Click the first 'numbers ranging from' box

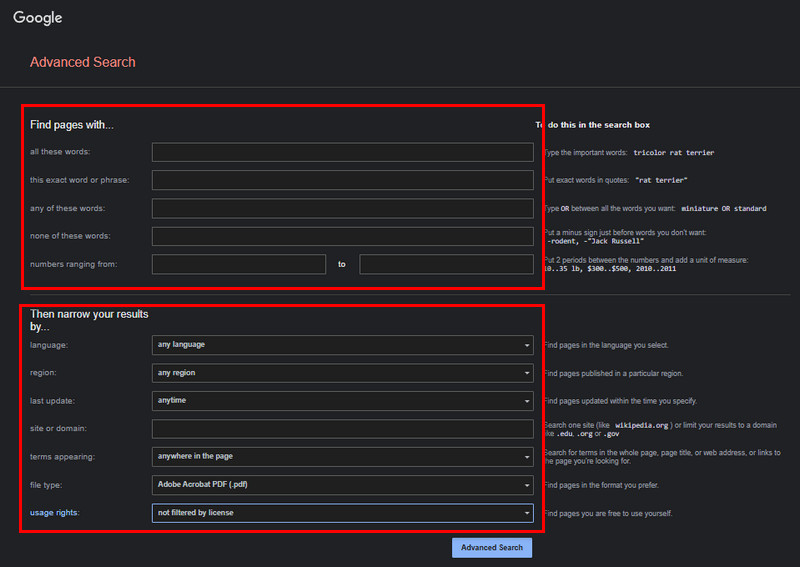point(239,264)
